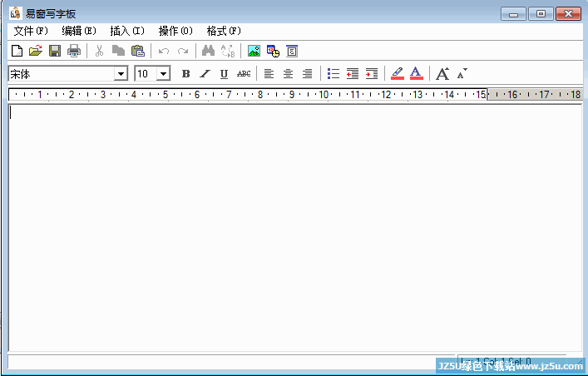Paste from clipboard icon
This screenshot has width=588, height=376.
point(137,51)
